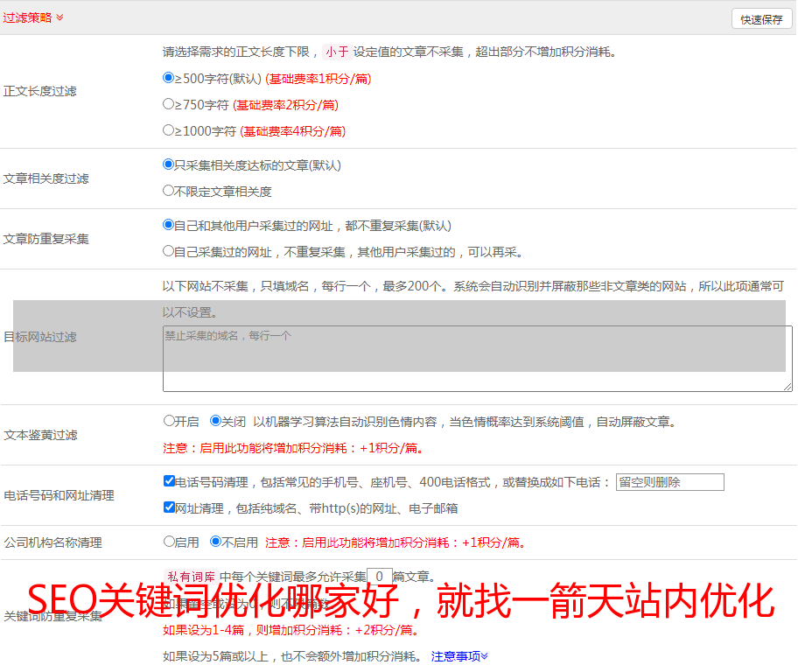Image resolution: width=798 pixels, height=672 pixels.
Task: Click the 文章相关度过滤 row label
Action: pyautogui.click(x=45, y=178)
